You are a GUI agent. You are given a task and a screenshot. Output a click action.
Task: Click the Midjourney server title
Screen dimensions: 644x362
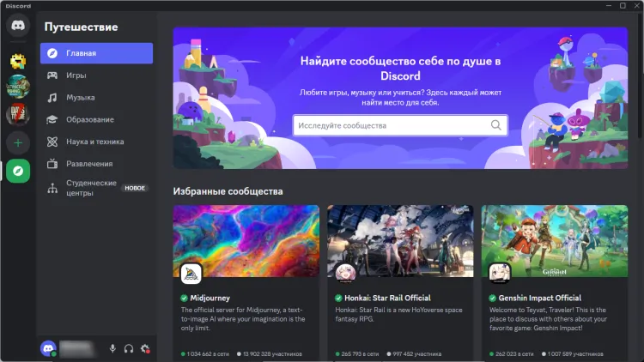tap(210, 298)
